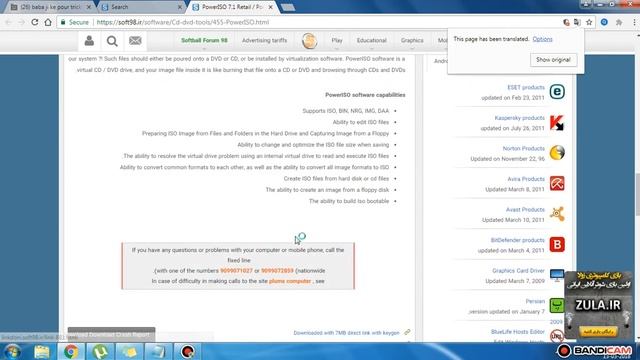
Task: Open Windows Start button
Action: click(13, 351)
